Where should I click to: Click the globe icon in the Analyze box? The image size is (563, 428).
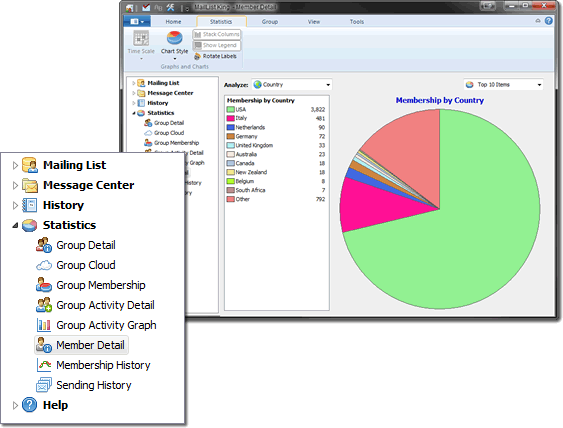click(x=257, y=85)
